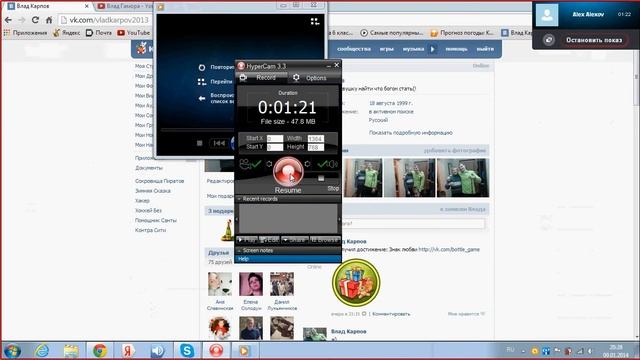Click Сокровища Пиратов in VK left menu
The image size is (640, 360).
159,181
